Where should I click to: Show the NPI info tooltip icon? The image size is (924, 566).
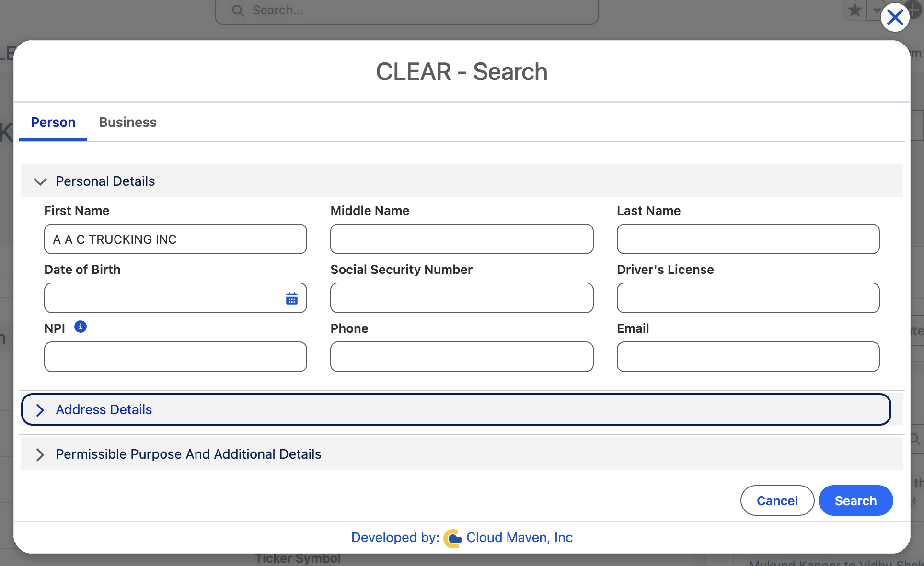point(81,327)
